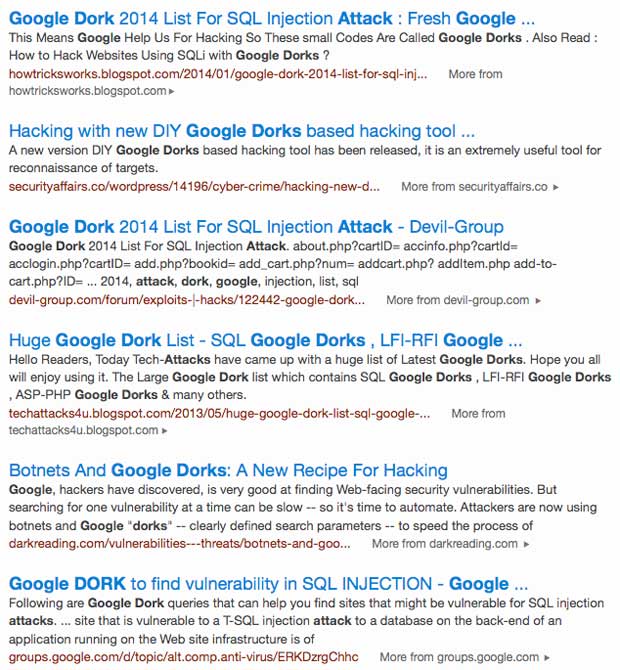This screenshot has height=670, width=620.
Task: Expand arrow beside More from groups.google.com
Action: (x=547, y=657)
